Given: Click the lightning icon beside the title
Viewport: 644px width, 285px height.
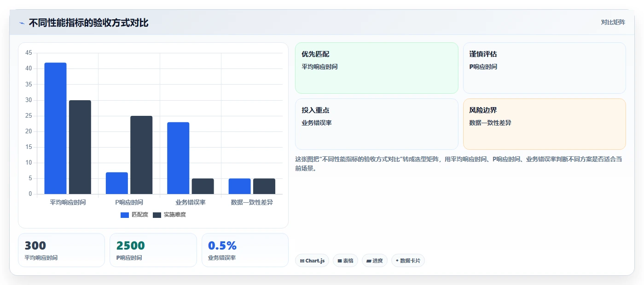Looking at the screenshot, I should pos(22,23).
